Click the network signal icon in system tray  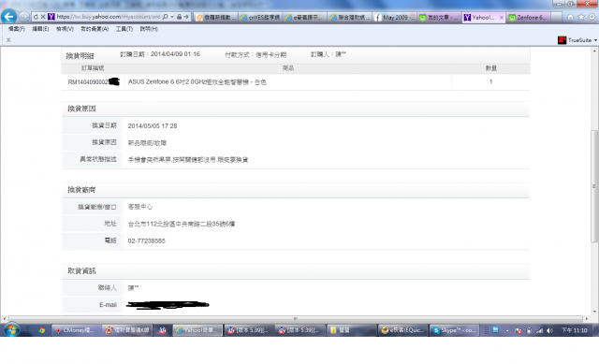539,330
